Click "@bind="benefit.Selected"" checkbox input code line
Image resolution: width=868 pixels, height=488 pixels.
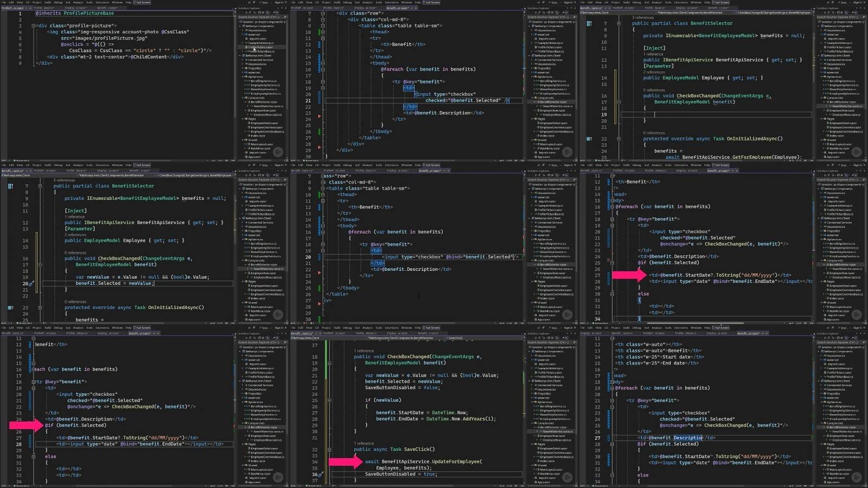click(450, 257)
